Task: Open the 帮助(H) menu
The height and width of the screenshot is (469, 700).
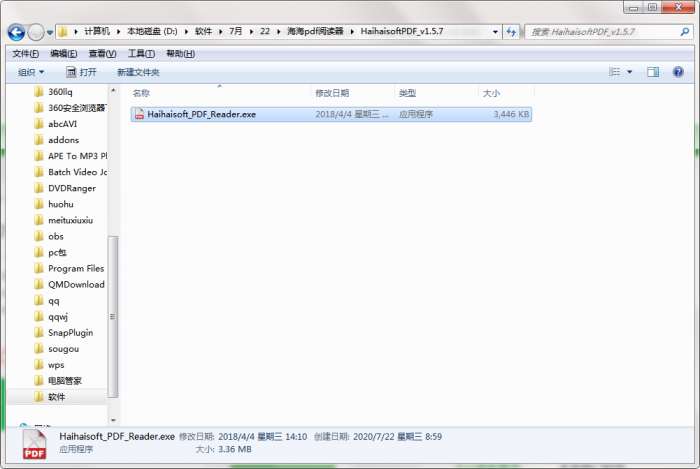Action: 180,54
